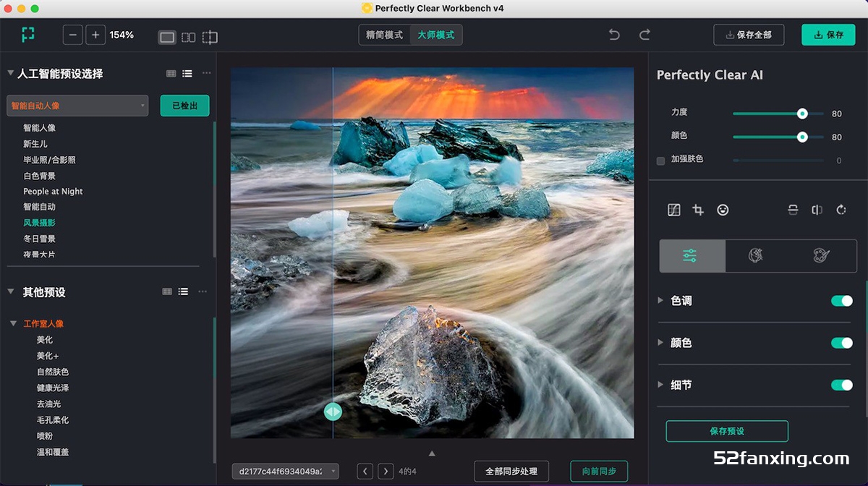Open more options for 人工智能预设选择
The width and height of the screenshot is (868, 486).
pos(207,73)
